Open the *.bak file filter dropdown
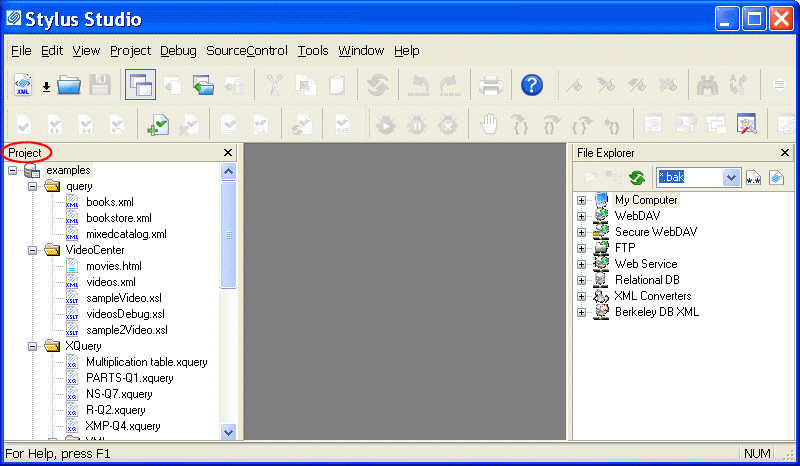Image resolution: width=800 pixels, height=466 pixels. pos(731,178)
